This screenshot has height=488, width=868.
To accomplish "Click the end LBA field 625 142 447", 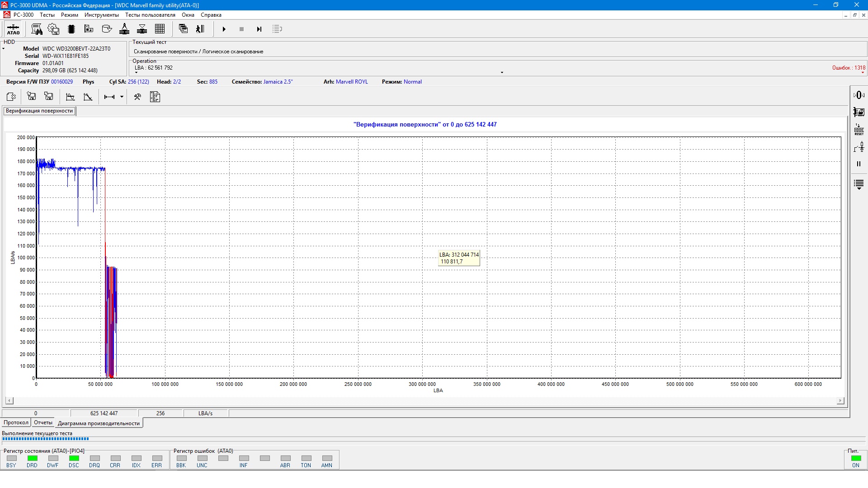I will click(104, 413).
